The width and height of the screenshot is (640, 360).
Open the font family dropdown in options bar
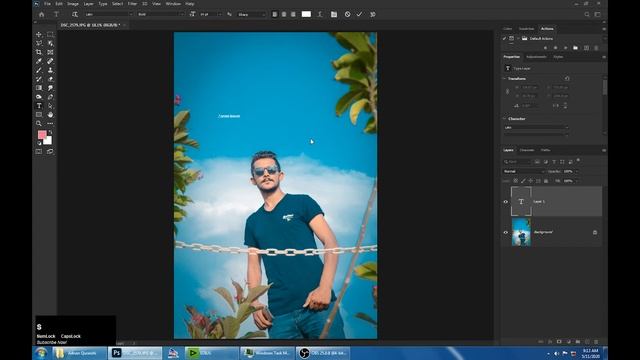(109, 14)
